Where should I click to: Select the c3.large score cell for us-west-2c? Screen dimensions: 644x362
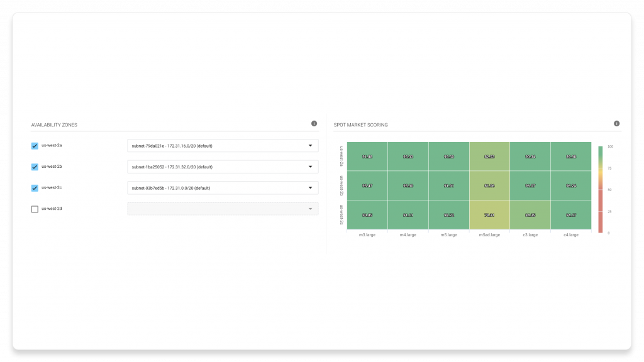click(x=530, y=215)
